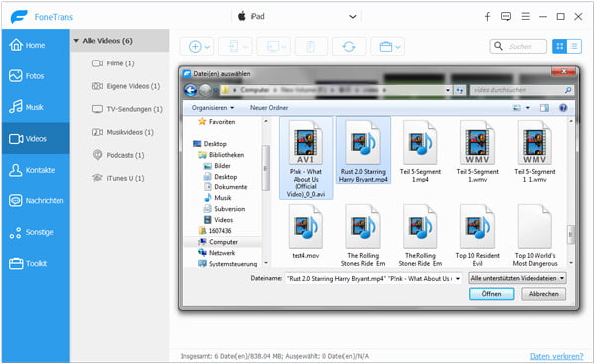Viewport: 595px width, 364px height.
Task: Click the back arrow in file dialog
Action: [x=190, y=90]
